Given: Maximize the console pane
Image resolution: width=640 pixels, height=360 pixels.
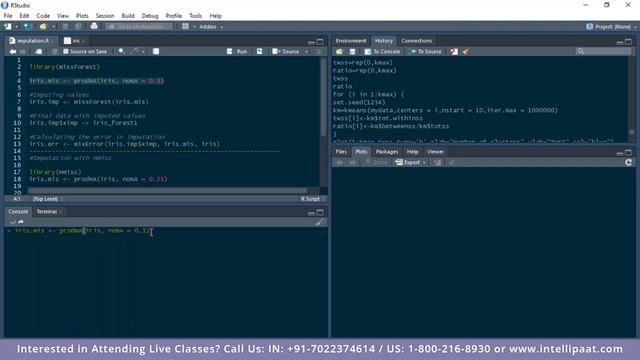Looking at the screenshot, I should (320, 213).
